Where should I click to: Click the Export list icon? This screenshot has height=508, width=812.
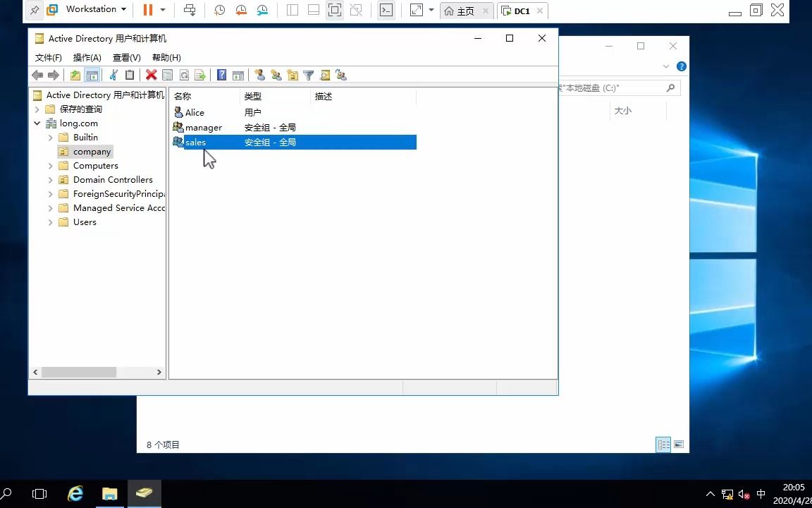pyautogui.click(x=200, y=75)
